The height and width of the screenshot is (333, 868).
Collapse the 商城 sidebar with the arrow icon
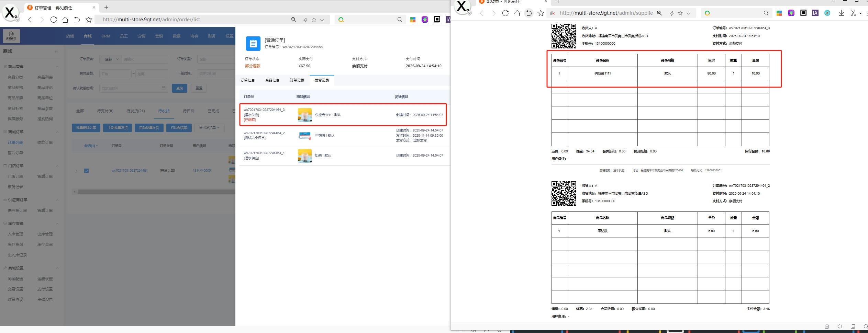(x=56, y=51)
